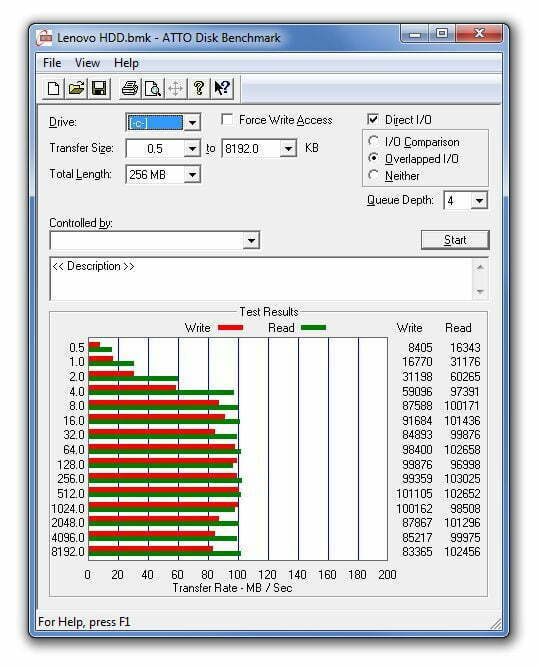Minimize the ATTO Disk Benchmark window
The image size is (541, 666).
tap(415, 34)
